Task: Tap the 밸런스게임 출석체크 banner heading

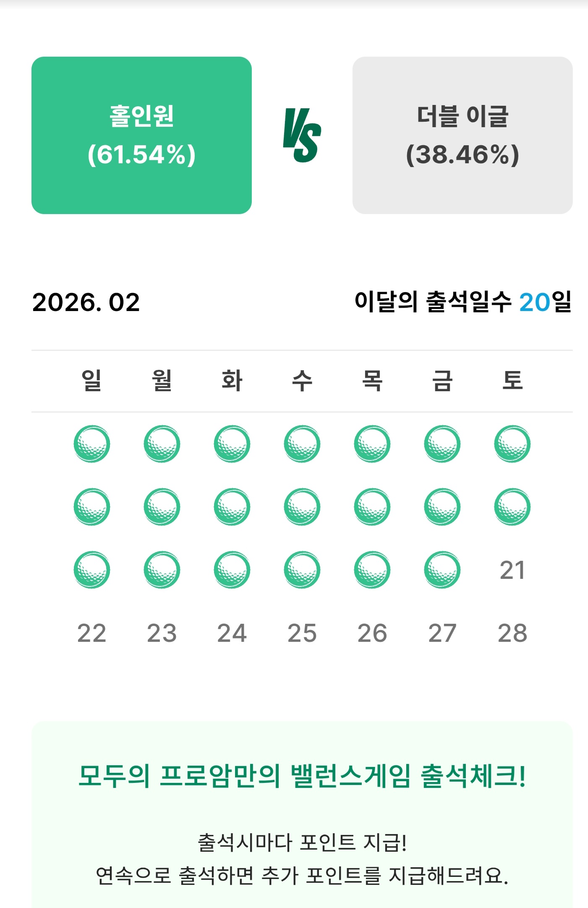Action: click(302, 776)
